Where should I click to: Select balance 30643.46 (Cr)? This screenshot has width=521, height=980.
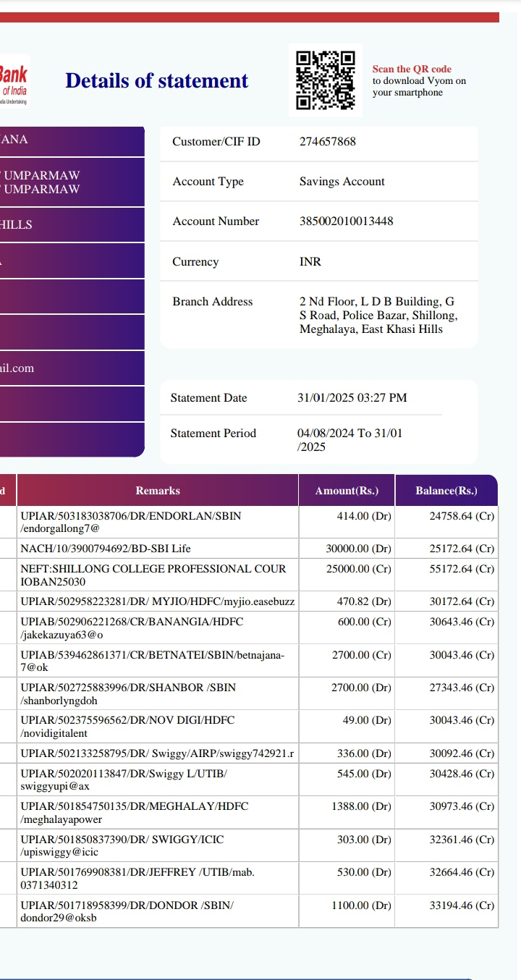coord(462,622)
